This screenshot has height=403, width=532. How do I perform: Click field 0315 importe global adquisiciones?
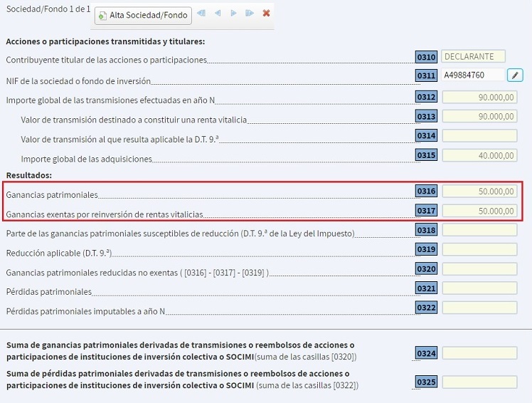(x=480, y=155)
